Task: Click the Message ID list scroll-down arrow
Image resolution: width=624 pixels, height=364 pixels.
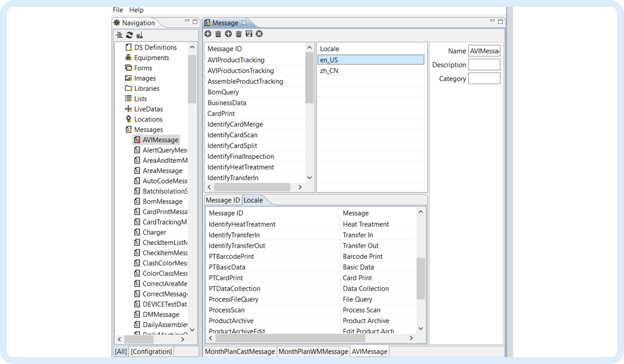Action: 309,178
